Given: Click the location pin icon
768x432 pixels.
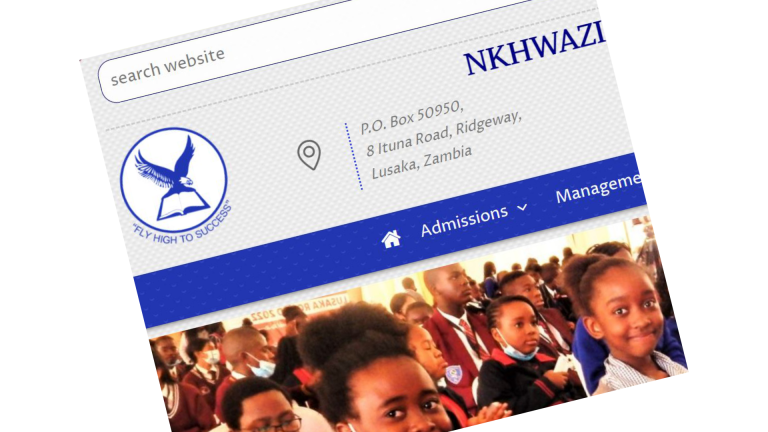Looking at the screenshot, I should tap(309, 155).
